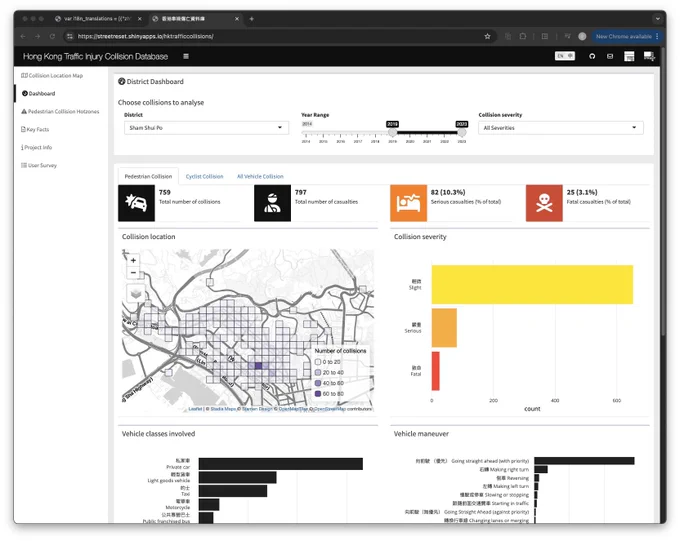Reload the current page
The width and height of the screenshot is (680, 541).
click(x=52, y=36)
